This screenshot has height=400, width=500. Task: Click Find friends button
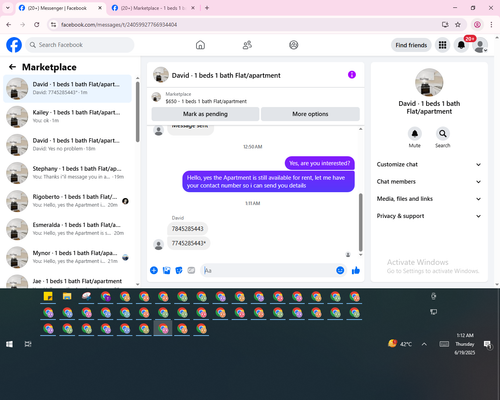[x=411, y=45]
